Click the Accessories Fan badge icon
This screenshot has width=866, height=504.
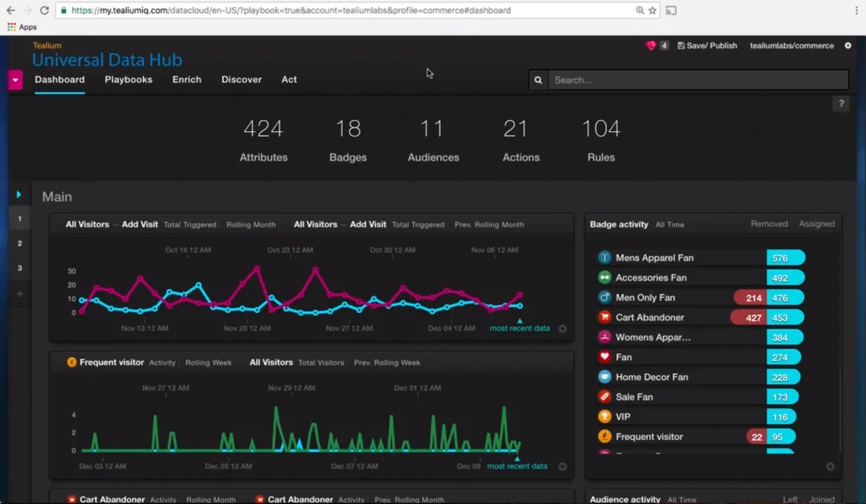tap(604, 277)
